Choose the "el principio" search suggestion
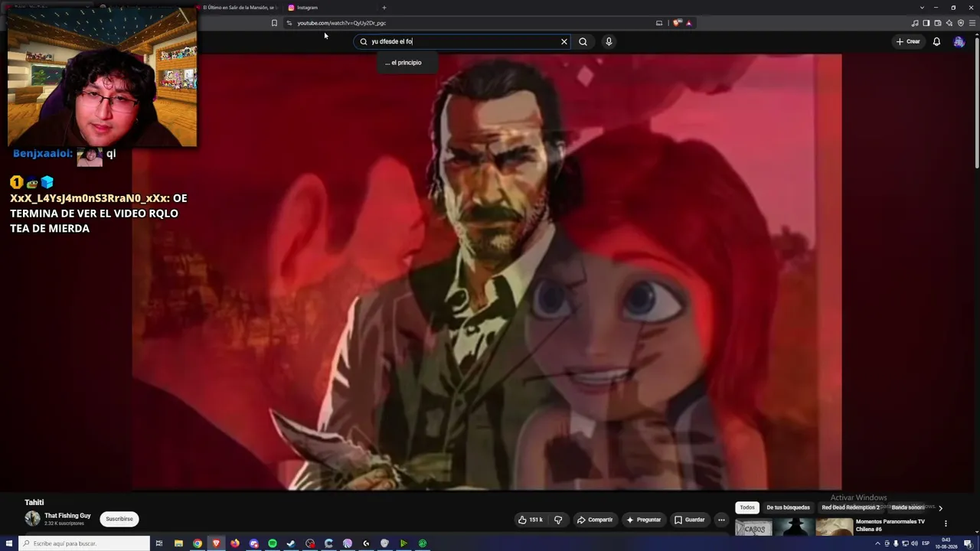980x551 pixels. (407, 63)
